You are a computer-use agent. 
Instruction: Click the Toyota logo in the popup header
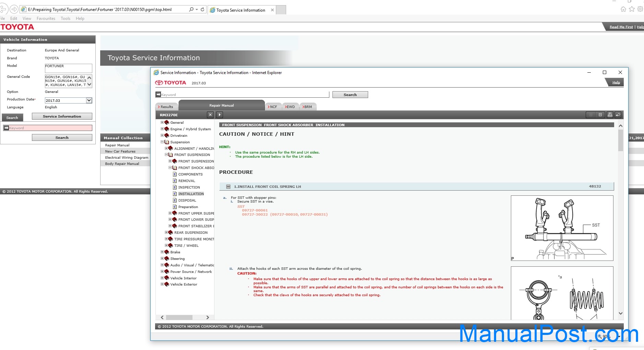pos(171,83)
